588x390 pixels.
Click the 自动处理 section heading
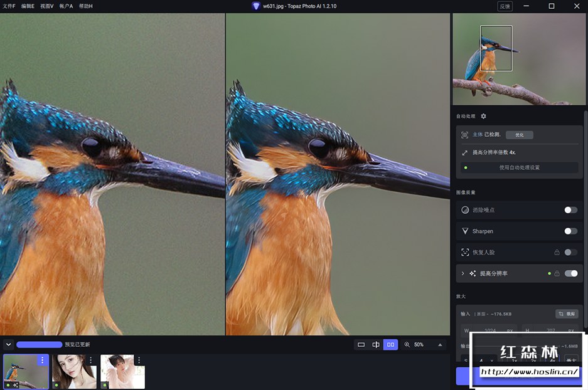[466, 116]
